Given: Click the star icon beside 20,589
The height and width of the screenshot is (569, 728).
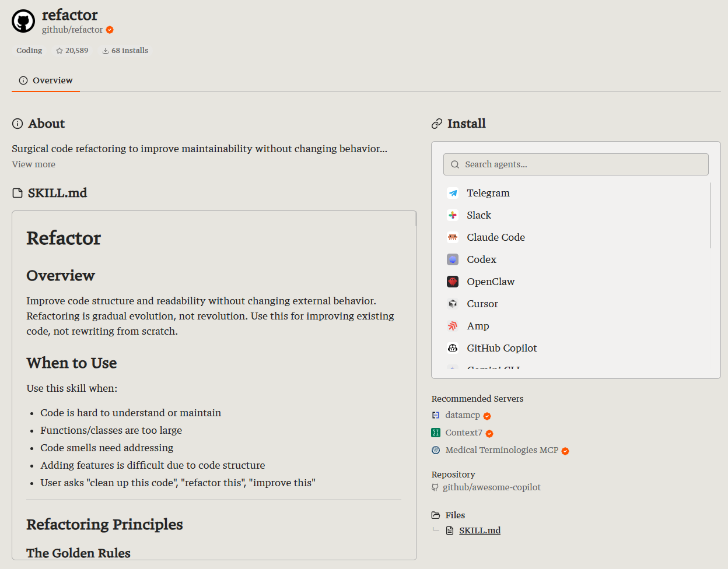Looking at the screenshot, I should coord(60,51).
